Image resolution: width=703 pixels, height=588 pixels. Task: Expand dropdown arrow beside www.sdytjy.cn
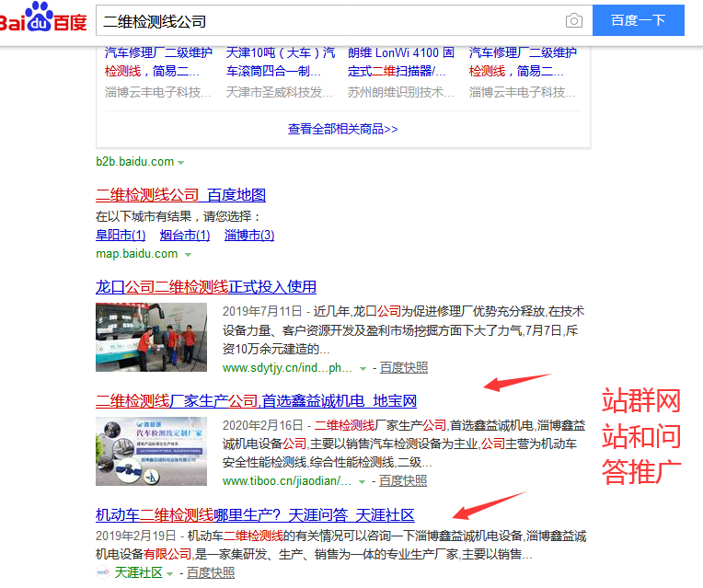(x=363, y=369)
